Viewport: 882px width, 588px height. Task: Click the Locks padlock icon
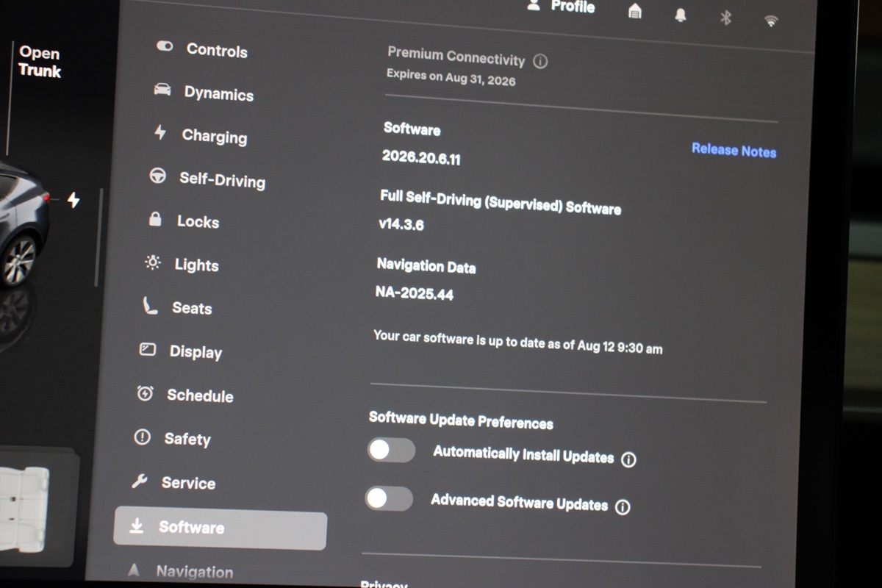[155, 219]
